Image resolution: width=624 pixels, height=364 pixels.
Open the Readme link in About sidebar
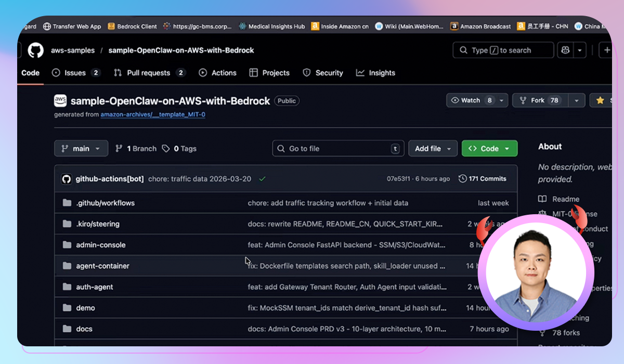[x=559, y=199]
